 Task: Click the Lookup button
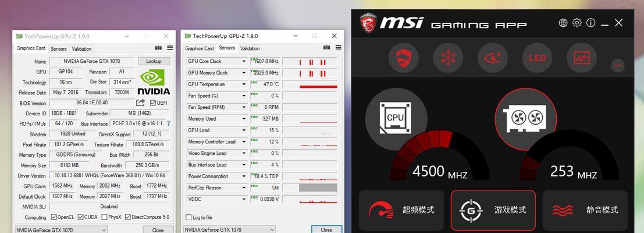click(x=154, y=61)
